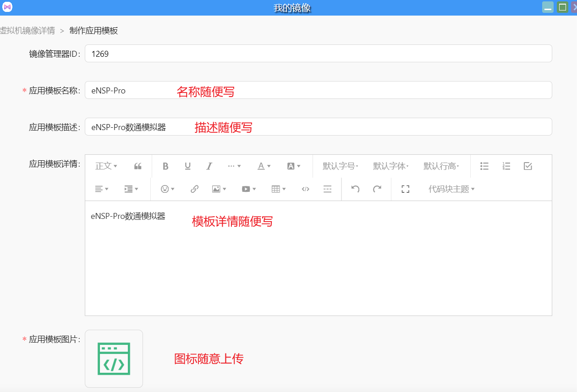
Task: Open the insert video dropdown
Action: [249, 189]
